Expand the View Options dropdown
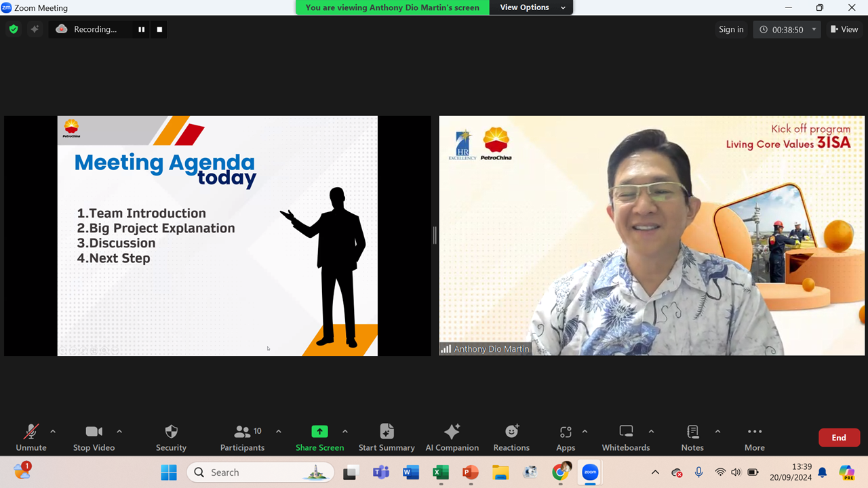The width and height of the screenshot is (868, 488). tap(532, 7)
